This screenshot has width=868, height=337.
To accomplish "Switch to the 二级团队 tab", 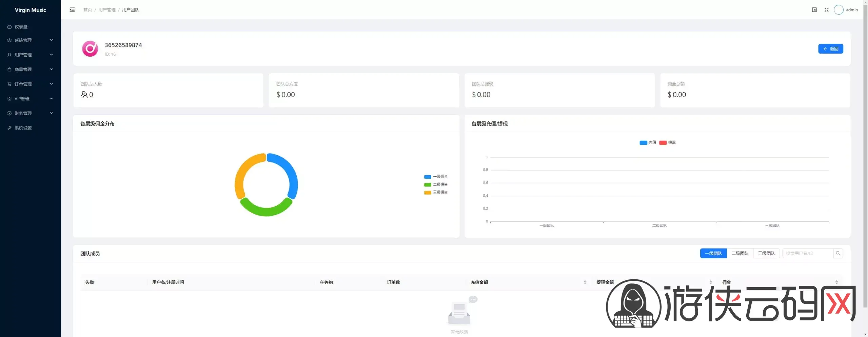I will (739, 253).
